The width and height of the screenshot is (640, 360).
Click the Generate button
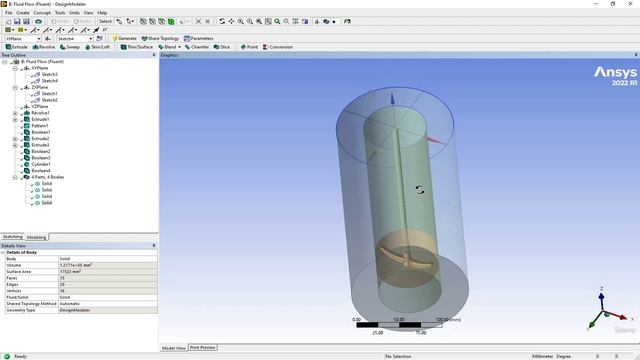click(x=124, y=38)
